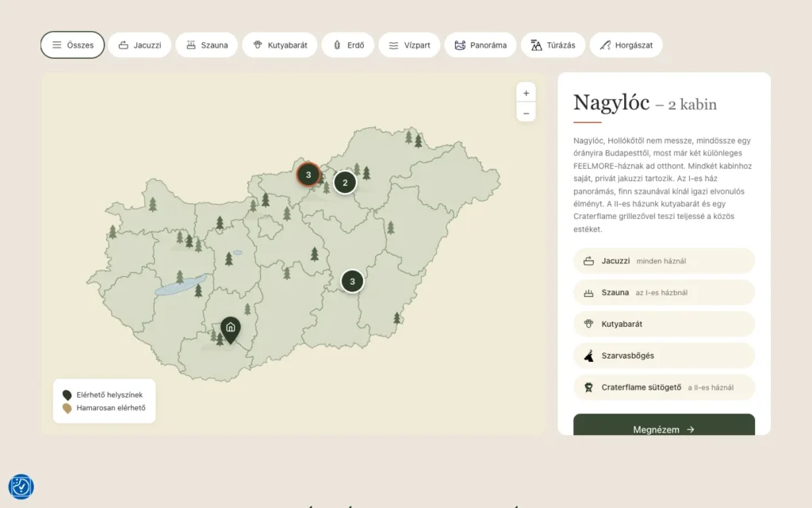This screenshot has height=508, width=812.
Task: Click the sauna icon in Szauna filter chip
Action: (x=191, y=45)
